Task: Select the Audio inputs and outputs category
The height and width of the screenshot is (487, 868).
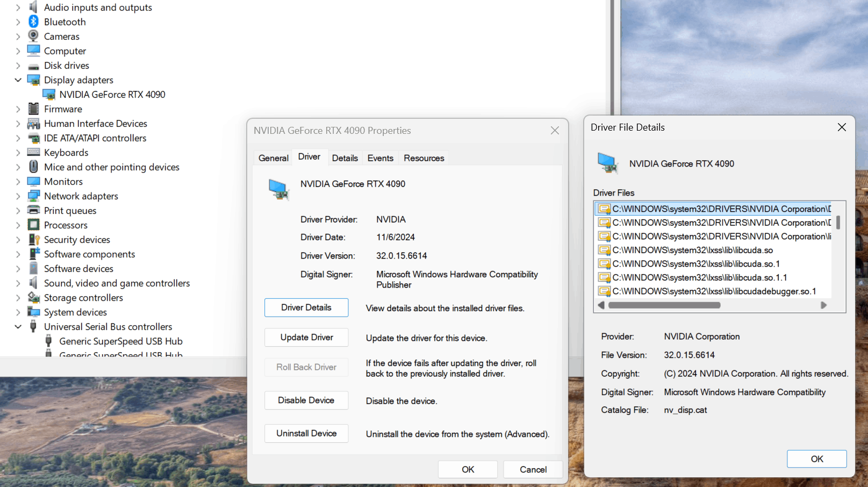Action: [98, 8]
